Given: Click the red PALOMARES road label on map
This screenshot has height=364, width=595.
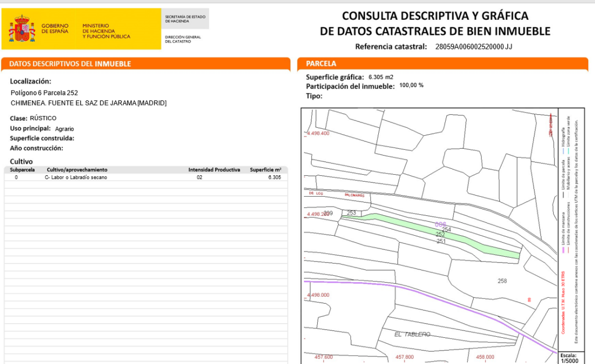Looking at the screenshot, I should point(354,195).
